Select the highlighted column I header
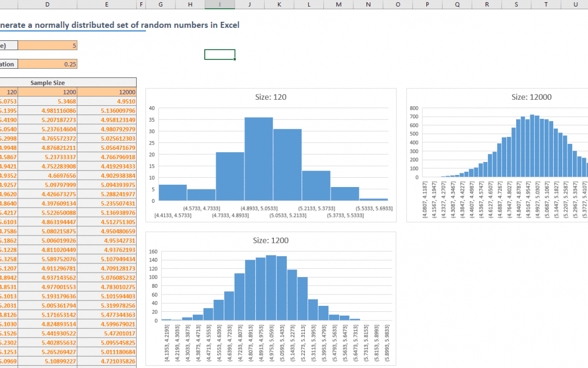588x368 pixels. tap(219, 4)
